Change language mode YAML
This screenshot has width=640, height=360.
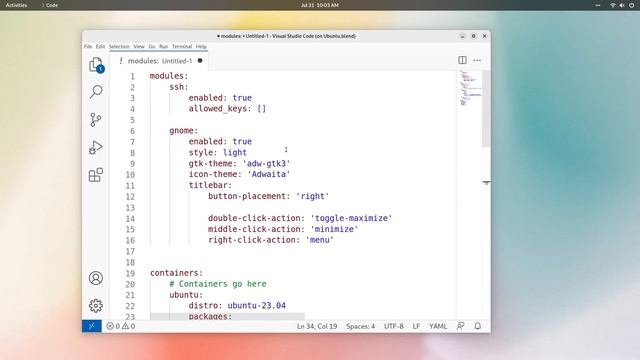[x=438, y=326]
